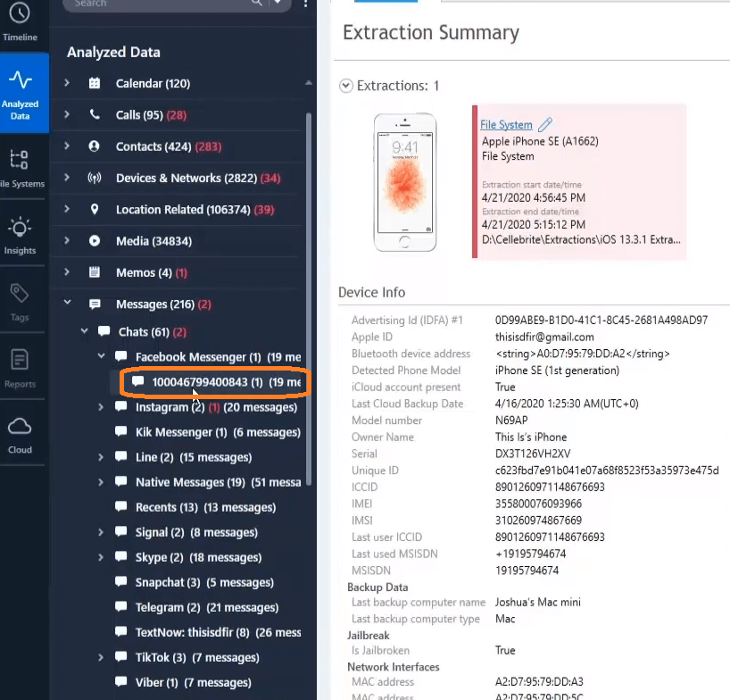The image size is (730, 700).
Task: Expand the Calendar (120) node
Action: [67, 83]
